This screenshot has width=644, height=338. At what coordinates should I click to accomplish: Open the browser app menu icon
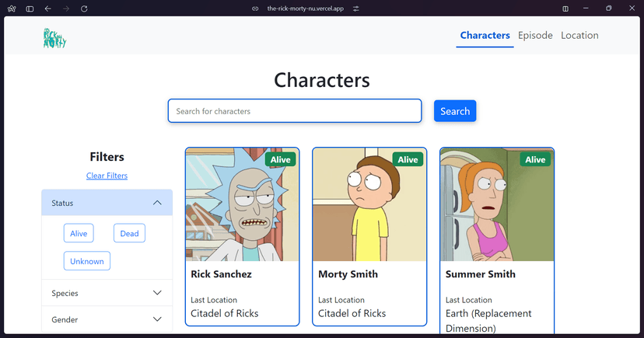(12, 9)
